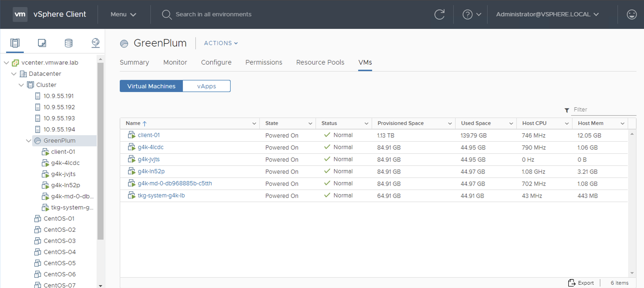Select CentOS-02 in the tree
This screenshot has width=644, height=288.
point(59,230)
